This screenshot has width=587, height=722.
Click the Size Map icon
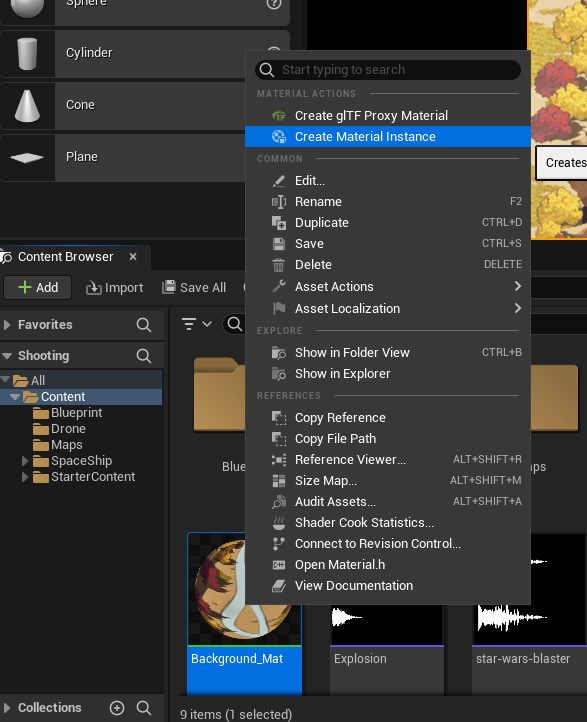(279, 481)
